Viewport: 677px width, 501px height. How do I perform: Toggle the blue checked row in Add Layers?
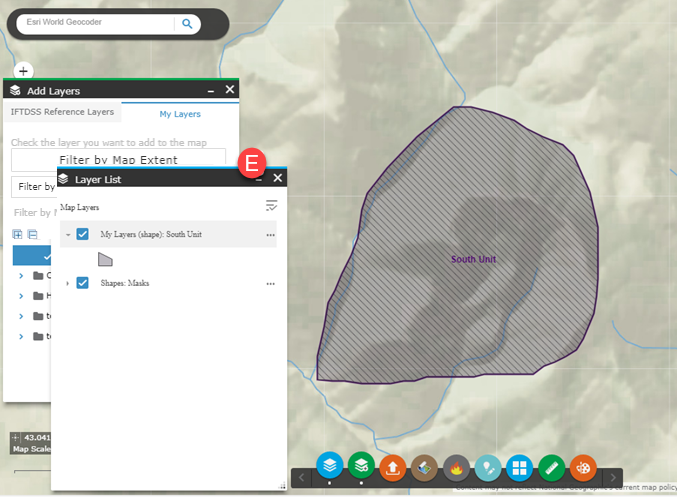[32, 255]
